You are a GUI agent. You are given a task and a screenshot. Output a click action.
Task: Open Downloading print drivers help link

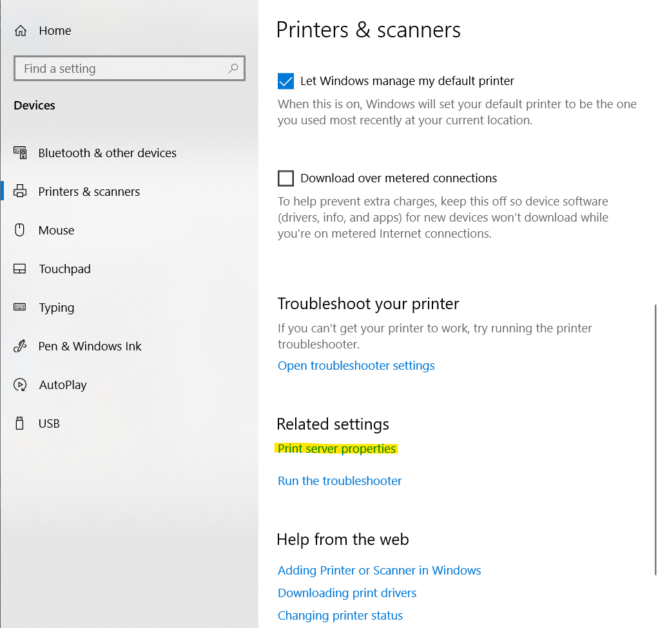347,593
